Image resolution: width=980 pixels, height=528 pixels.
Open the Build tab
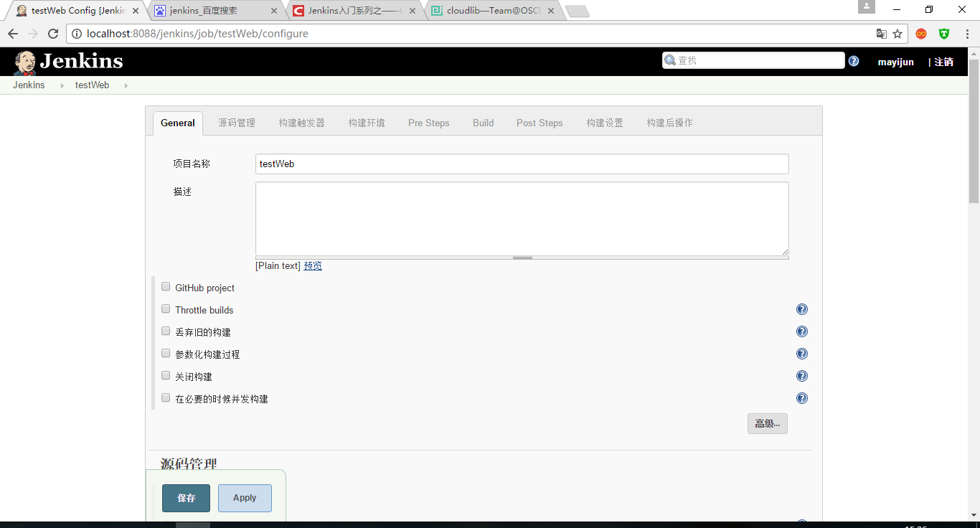coord(483,123)
